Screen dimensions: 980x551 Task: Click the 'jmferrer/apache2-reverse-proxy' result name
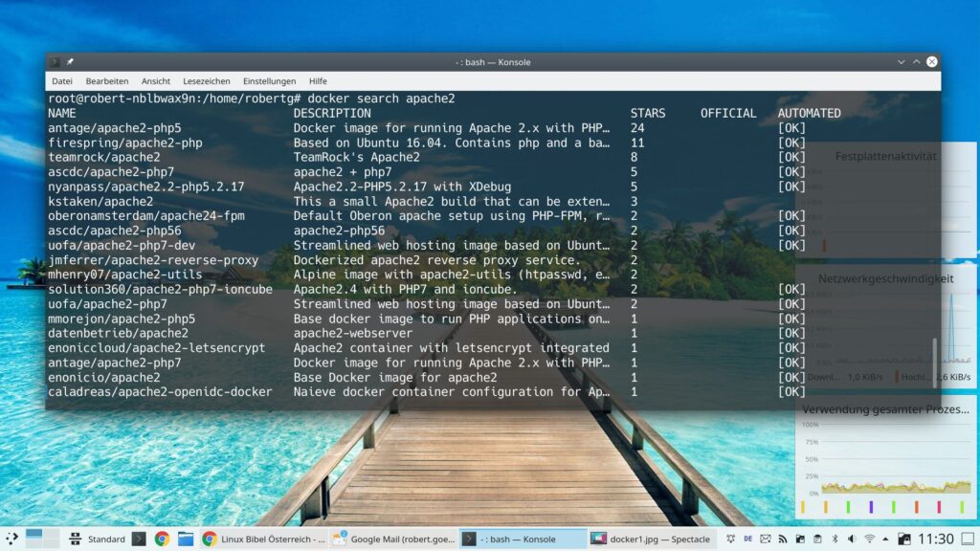pyautogui.click(x=153, y=260)
